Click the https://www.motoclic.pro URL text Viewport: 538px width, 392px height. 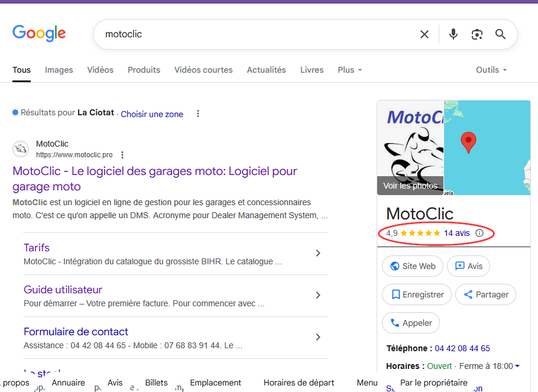(x=74, y=155)
